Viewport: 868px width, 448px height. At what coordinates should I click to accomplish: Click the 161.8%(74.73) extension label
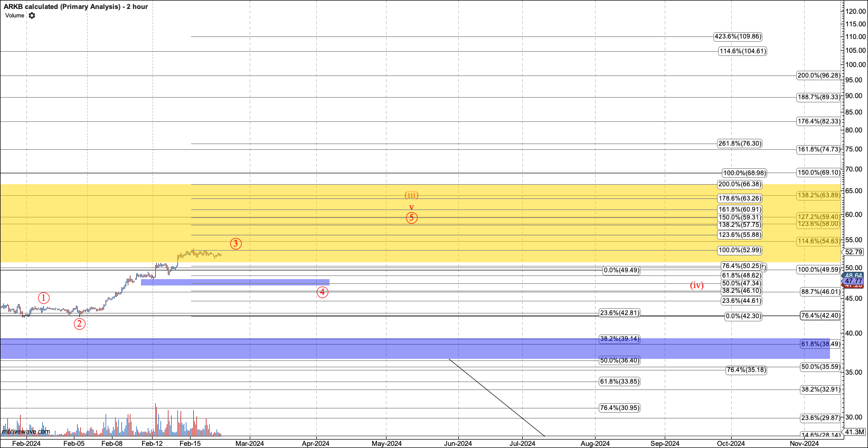click(818, 150)
